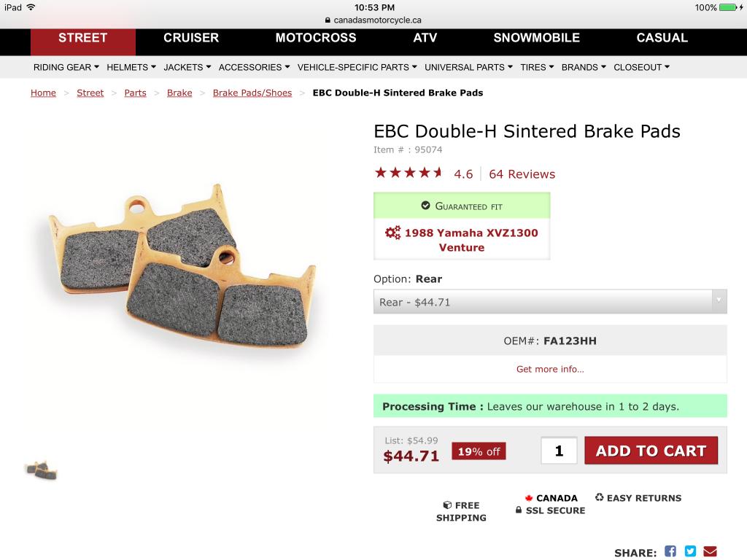The image size is (747, 560).
Task: Follow the Brake Pads/Shoes breadcrumb
Action: coord(252,93)
